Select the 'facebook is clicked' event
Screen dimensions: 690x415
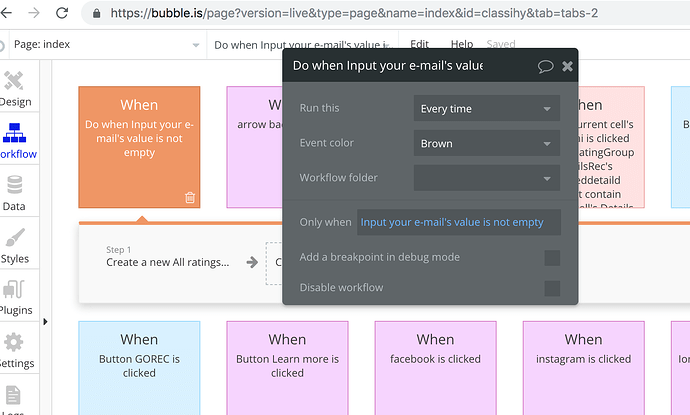point(436,368)
